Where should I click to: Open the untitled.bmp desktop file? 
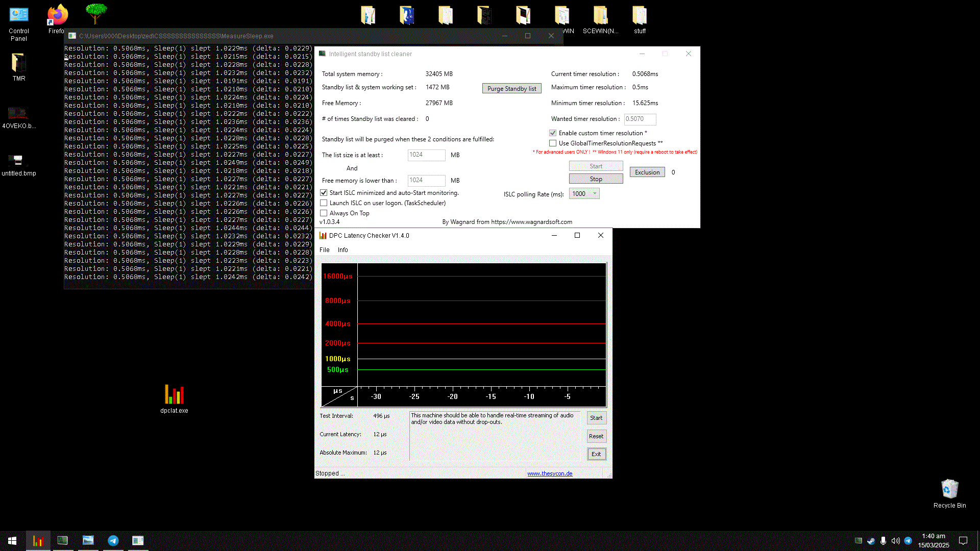click(x=18, y=161)
